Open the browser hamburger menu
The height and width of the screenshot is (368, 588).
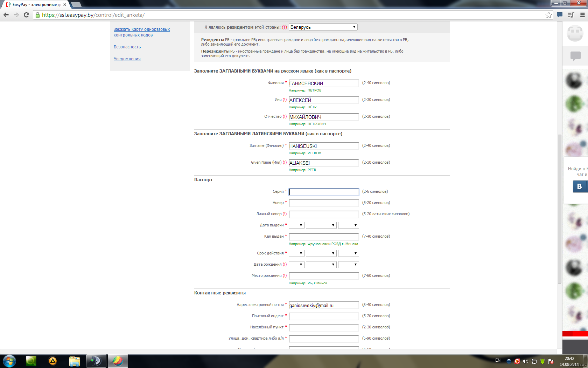[x=582, y=15]
